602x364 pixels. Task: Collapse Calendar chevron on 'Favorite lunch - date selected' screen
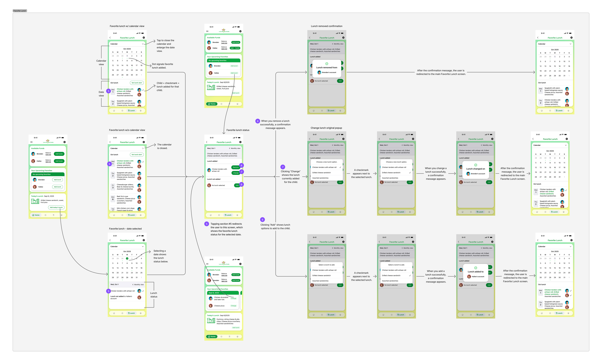143,247
